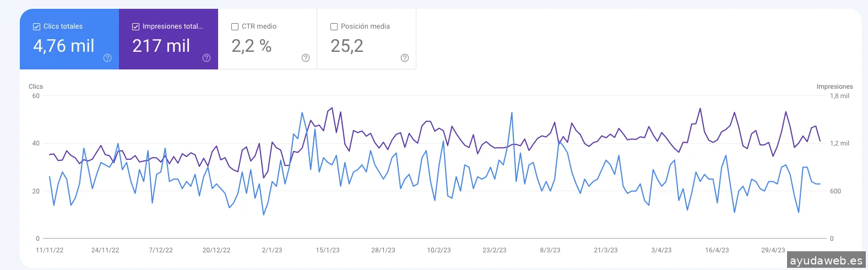The image size is (868, 270).
Task: Enable the Posición media checkbox
Action: [334, 26]
